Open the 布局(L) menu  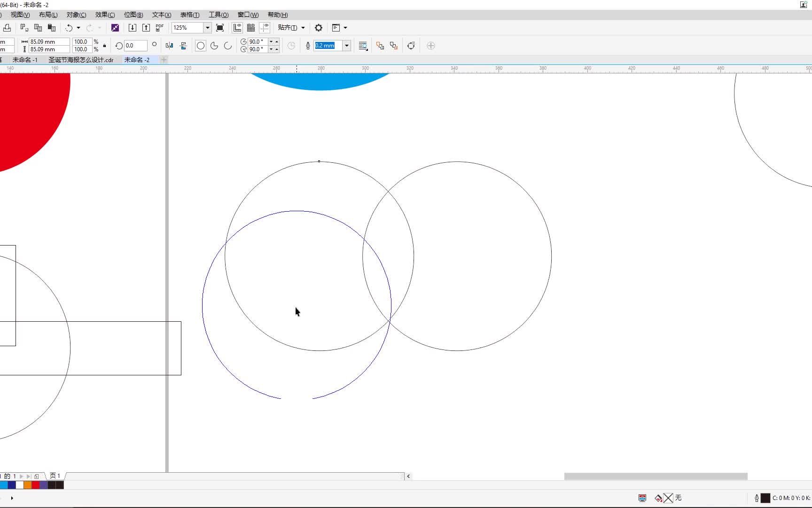pyautogui.click(x=48, y=15)
